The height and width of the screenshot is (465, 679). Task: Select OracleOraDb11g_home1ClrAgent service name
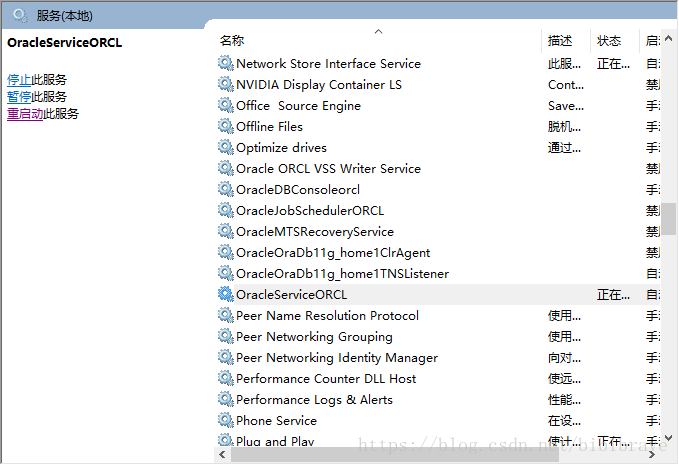[x=333, y=253]
